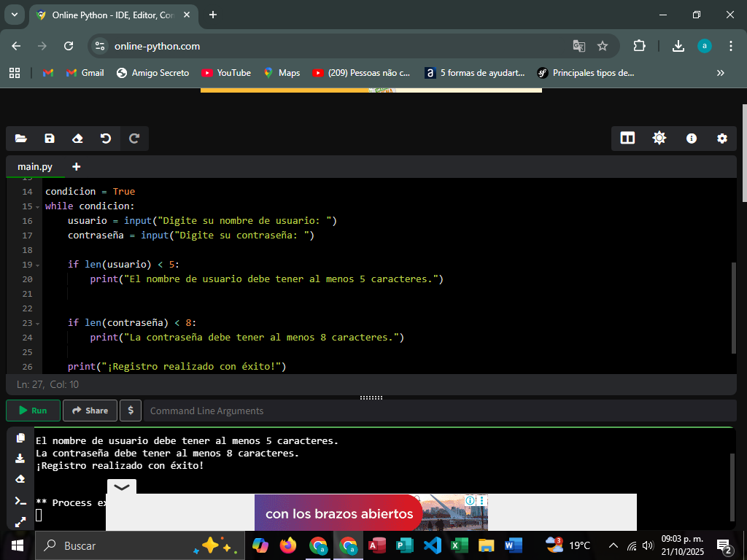Undo the last edit in the editor

pyautogui.click(x=106, y=139)
